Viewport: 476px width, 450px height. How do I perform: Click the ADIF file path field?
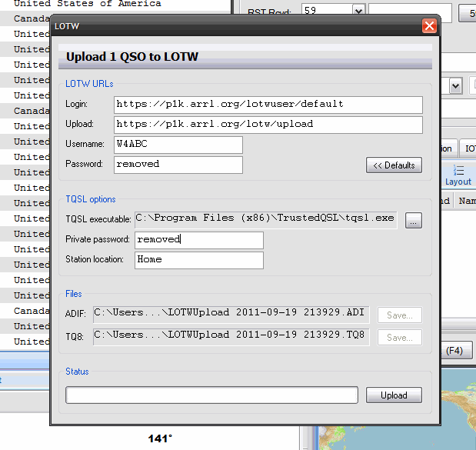[x=231, y=315]
